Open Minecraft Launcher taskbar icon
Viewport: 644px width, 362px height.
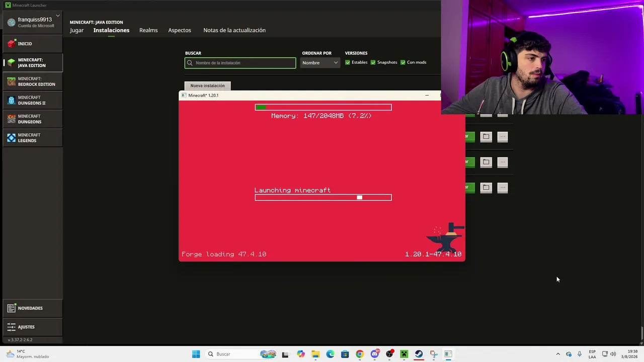click(404, 354)
